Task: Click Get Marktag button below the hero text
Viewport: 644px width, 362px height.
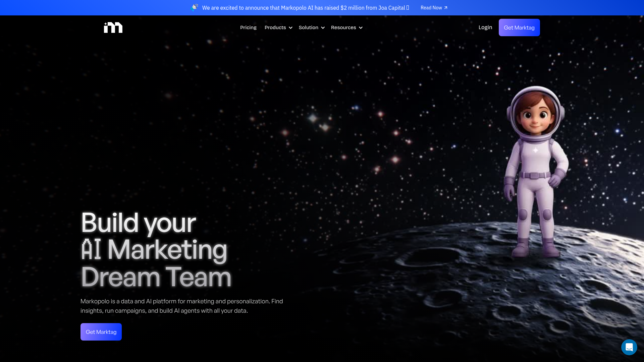Action: 101,332
